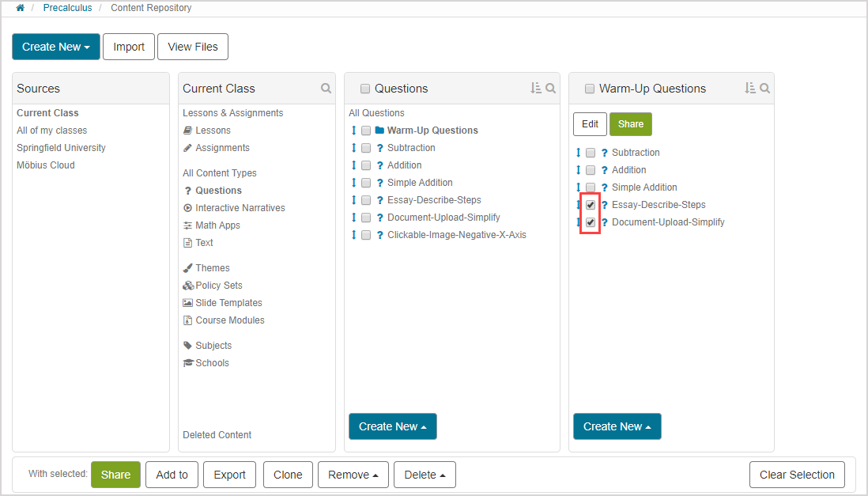868x496 pixels.
Task: Open search in Current Class panel
Action: (326, 89)
